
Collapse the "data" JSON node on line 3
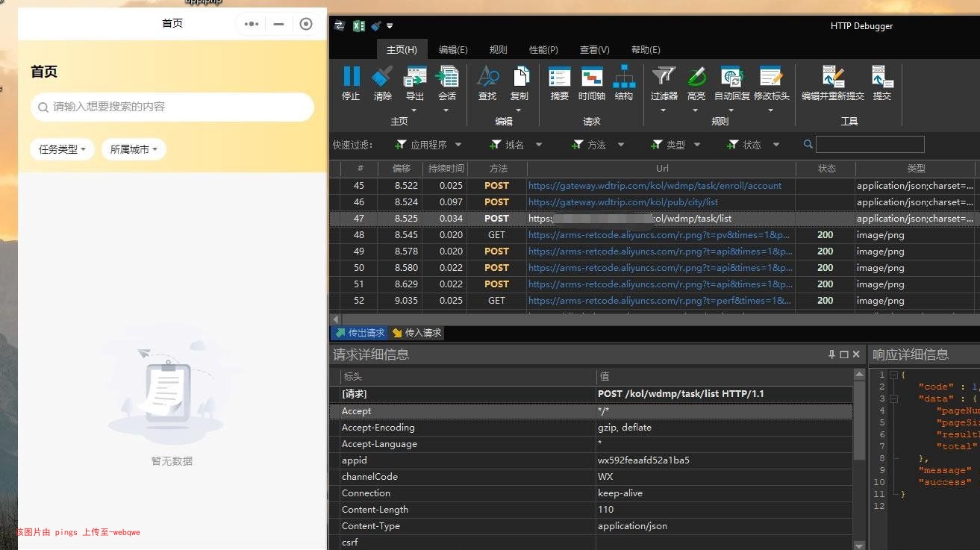tap(893, 399)
